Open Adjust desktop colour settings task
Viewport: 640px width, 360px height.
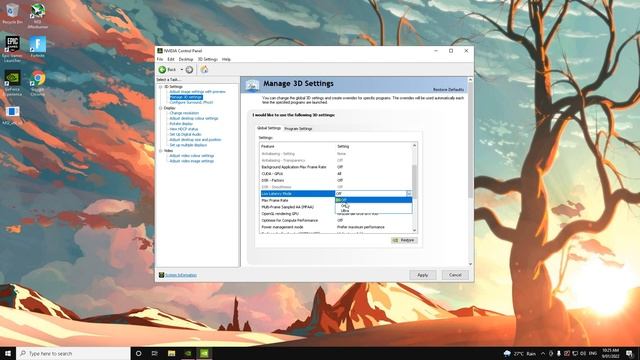click(x=194, y=118)
